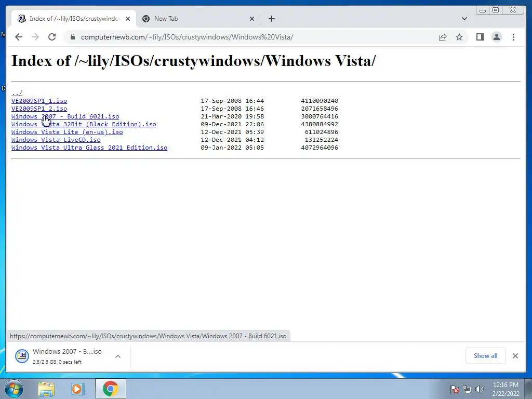Viewport: 532px width, 399px height.
Task: Click the taskbar clock 12:16 PM
Action: coord(506,385)
